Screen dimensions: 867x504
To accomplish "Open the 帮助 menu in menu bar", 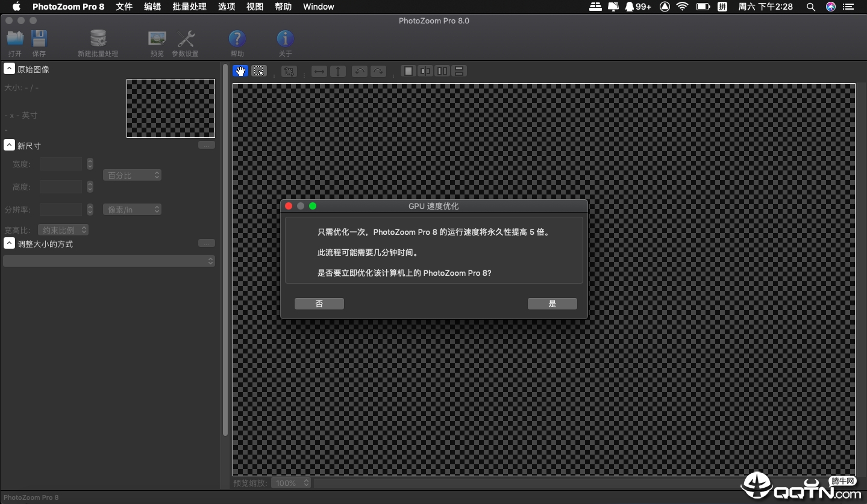I will 283,7.
